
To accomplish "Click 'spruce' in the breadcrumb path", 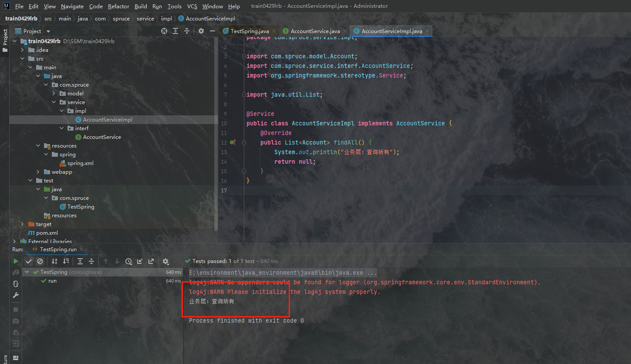I will point(121,19).
